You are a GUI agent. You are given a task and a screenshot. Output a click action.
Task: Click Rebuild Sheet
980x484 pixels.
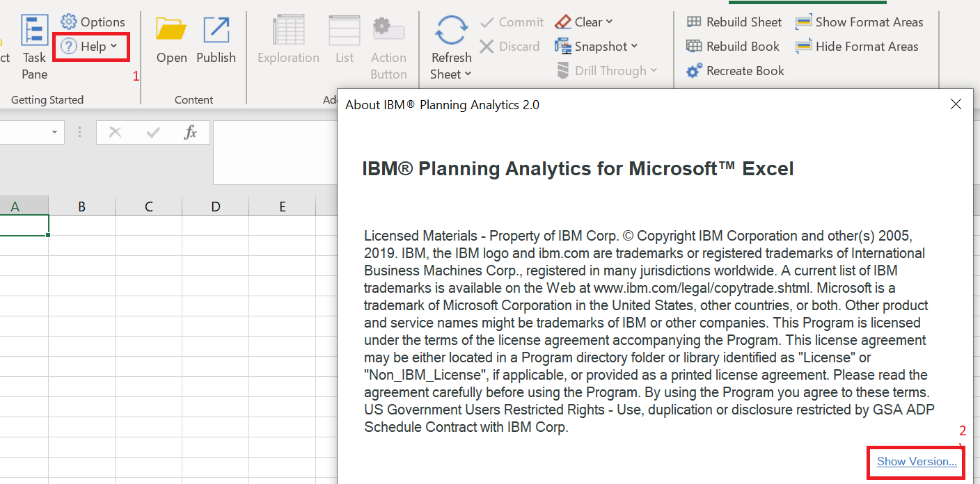[734, 22]
